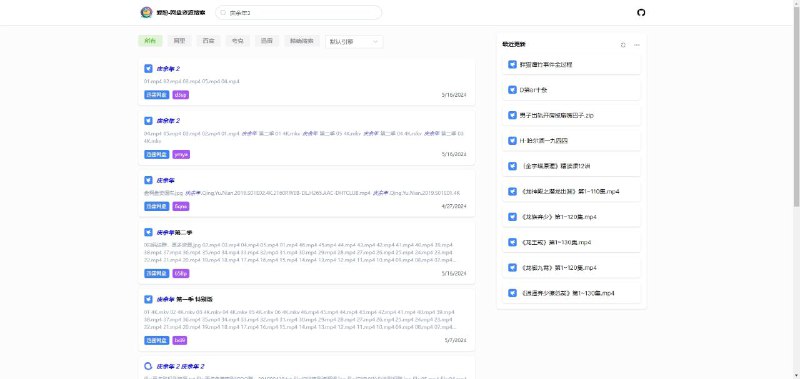Select the 夸克 filter tab
Image resolution: width=800 pixels, height=379 pixels.
pyautogui.click(x=237, y=41)
